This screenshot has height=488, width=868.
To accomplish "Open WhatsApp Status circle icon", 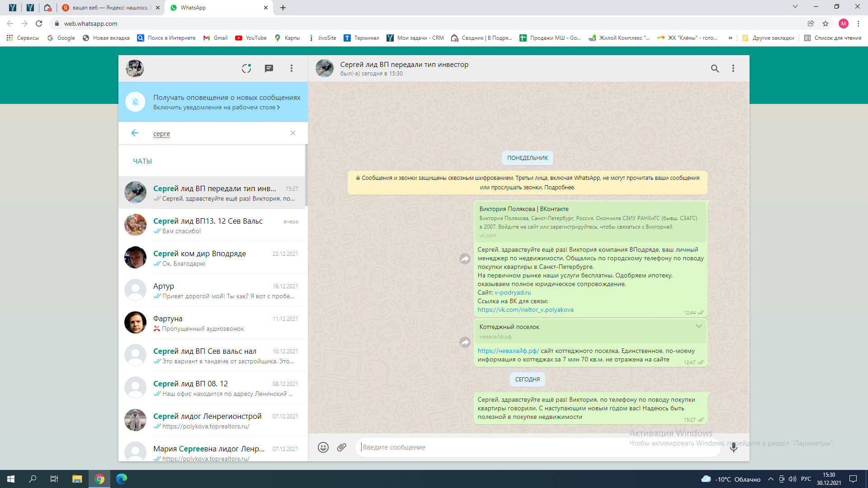I will (x=246, y=68).
